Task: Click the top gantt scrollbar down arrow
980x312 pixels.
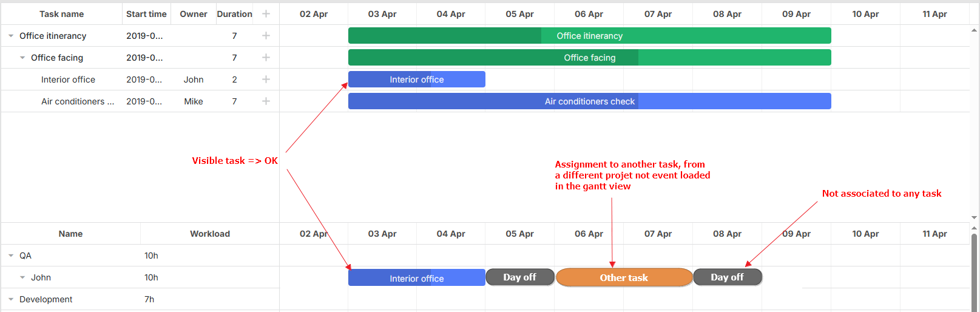Action: 975,217
